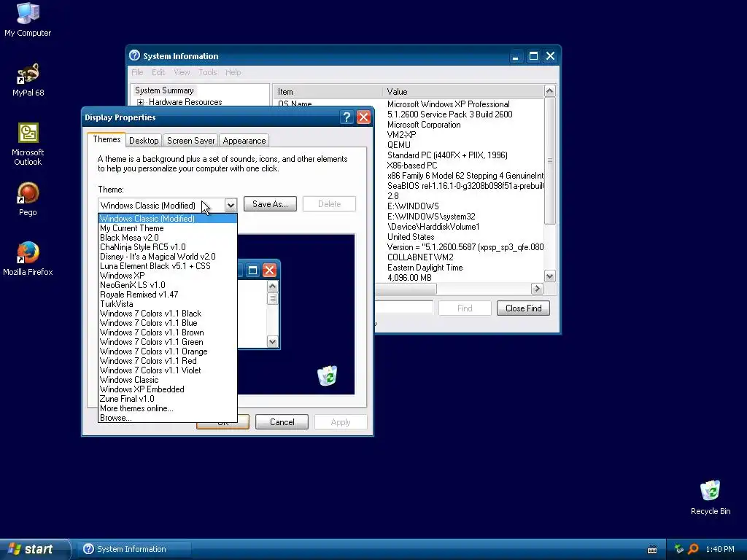Open the Edit menu in System Information
This screenshot has height=560, width=747.
tap(158, 72)
